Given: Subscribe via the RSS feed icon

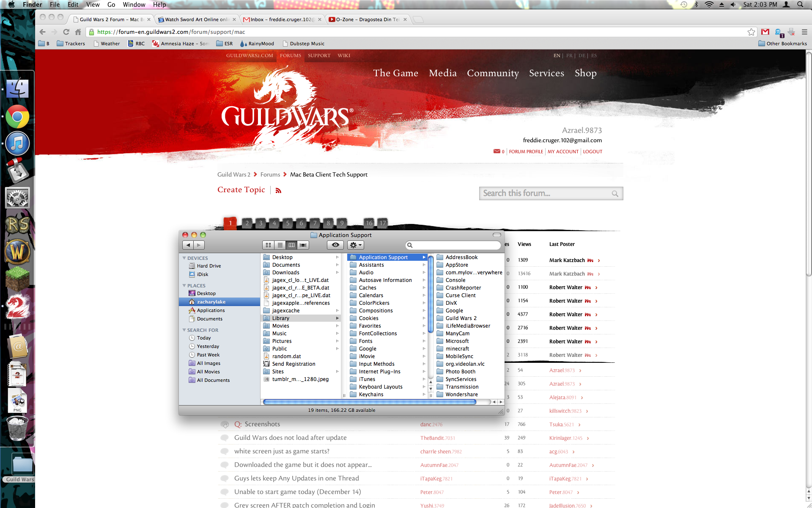Looking at the screenshot, I should click(278, 190).
